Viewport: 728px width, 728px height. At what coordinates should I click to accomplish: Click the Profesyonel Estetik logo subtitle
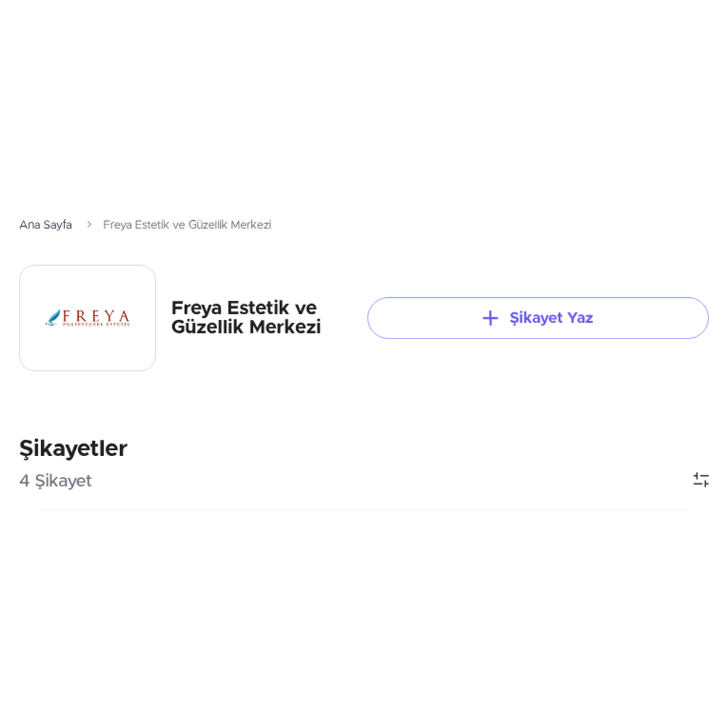[96, 325]
